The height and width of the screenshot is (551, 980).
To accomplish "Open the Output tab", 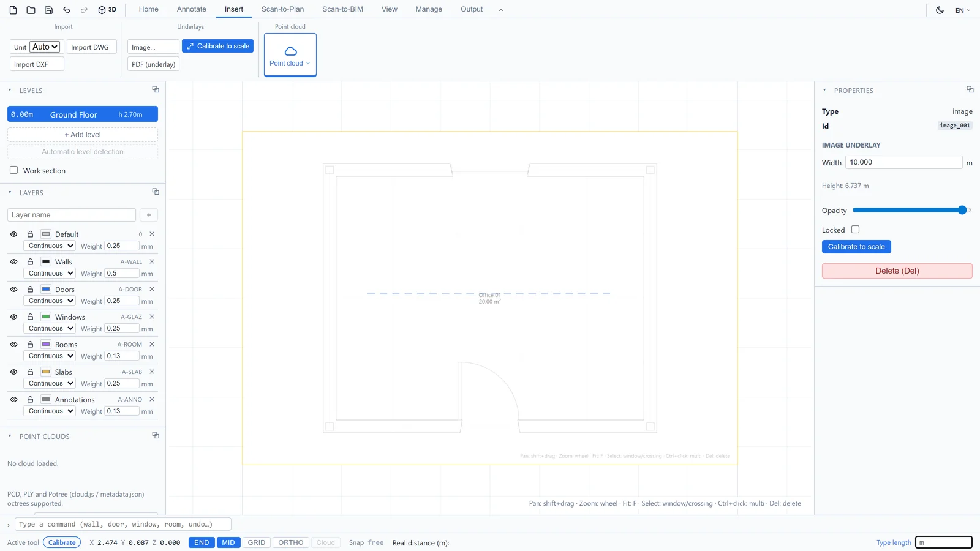I will tap(472, 9).
